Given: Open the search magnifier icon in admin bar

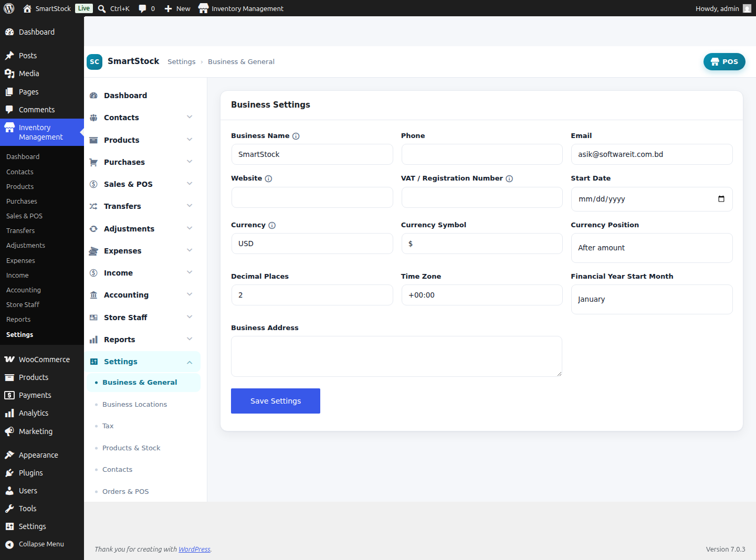Looking at the screenshot, I should 102,8.
